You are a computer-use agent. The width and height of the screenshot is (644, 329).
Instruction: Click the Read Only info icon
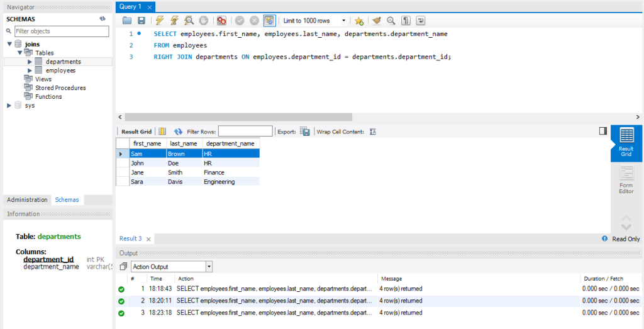click(x=604, y=238)
